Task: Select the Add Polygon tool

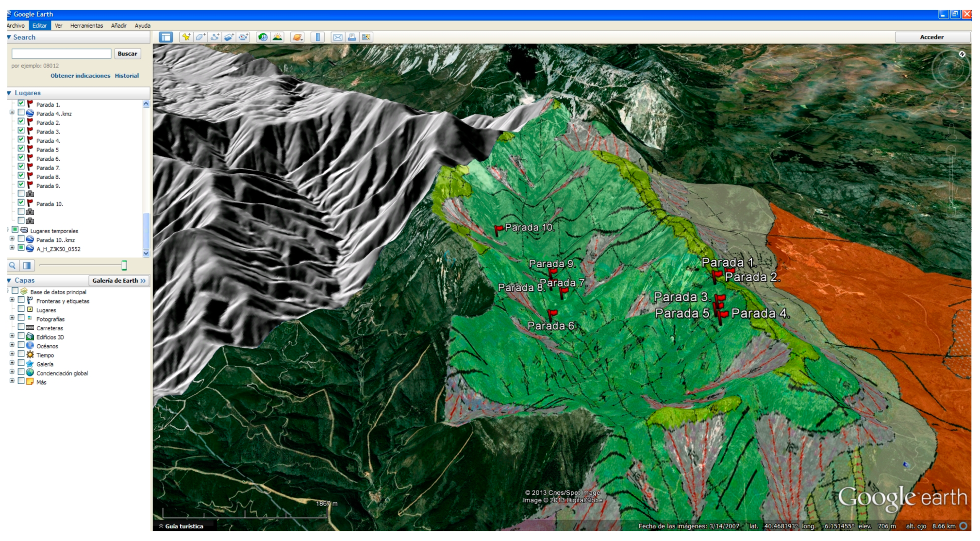Action: click(200, 37)
